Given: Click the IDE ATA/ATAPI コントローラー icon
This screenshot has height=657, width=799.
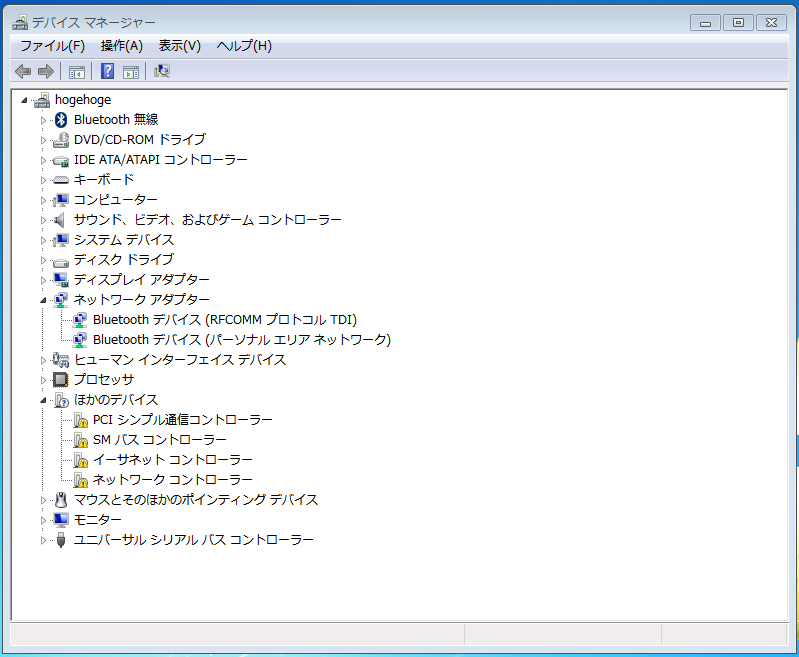Looking at the screenshot, I should tap(61, 160).
